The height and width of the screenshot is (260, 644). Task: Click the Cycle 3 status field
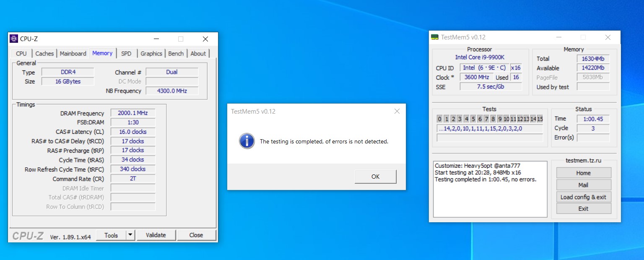(593, 128)
